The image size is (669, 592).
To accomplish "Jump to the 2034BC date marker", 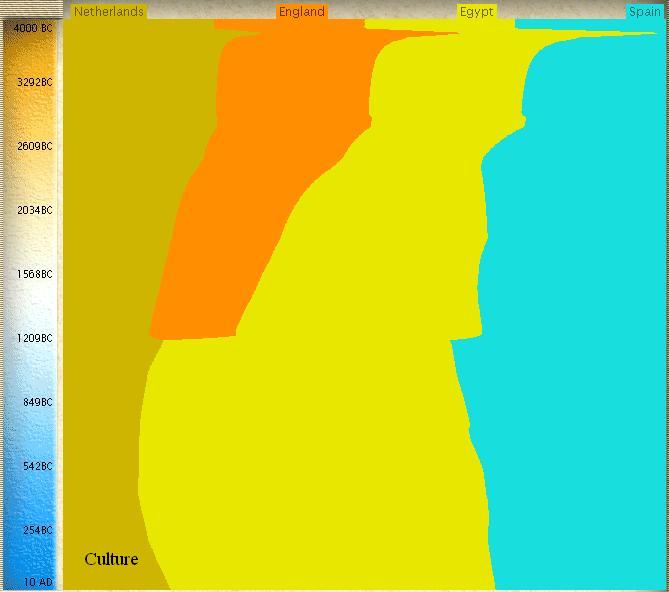I will [x=34, y=210].
